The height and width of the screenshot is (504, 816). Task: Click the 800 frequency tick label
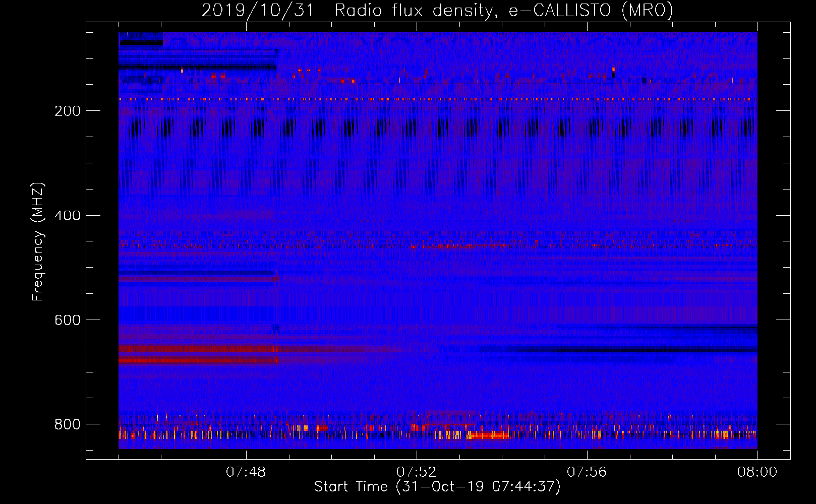[x=68, y=424]
